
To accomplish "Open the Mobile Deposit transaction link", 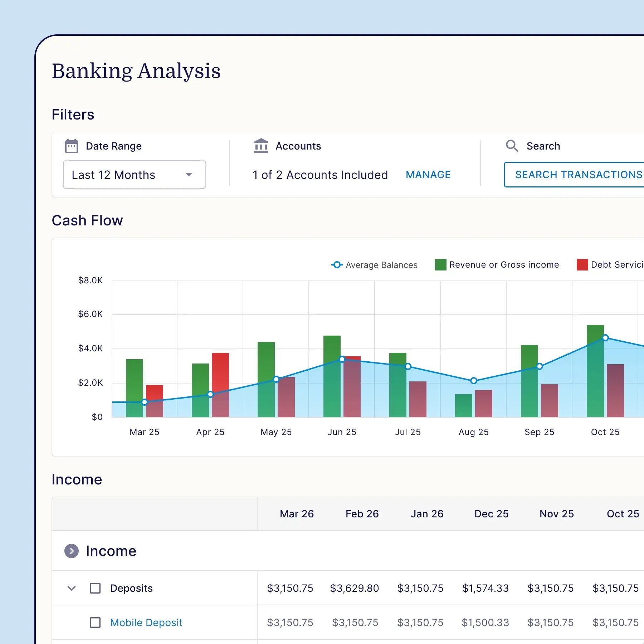I will point(146,623).
